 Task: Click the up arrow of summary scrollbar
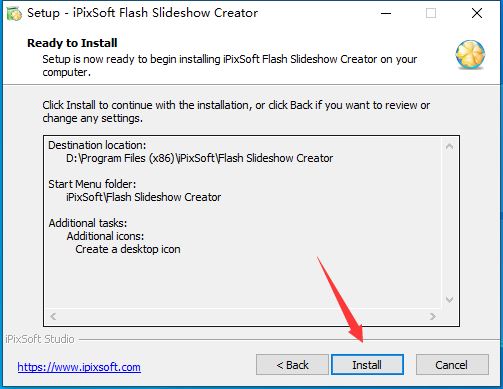click(x=449, y=146)
